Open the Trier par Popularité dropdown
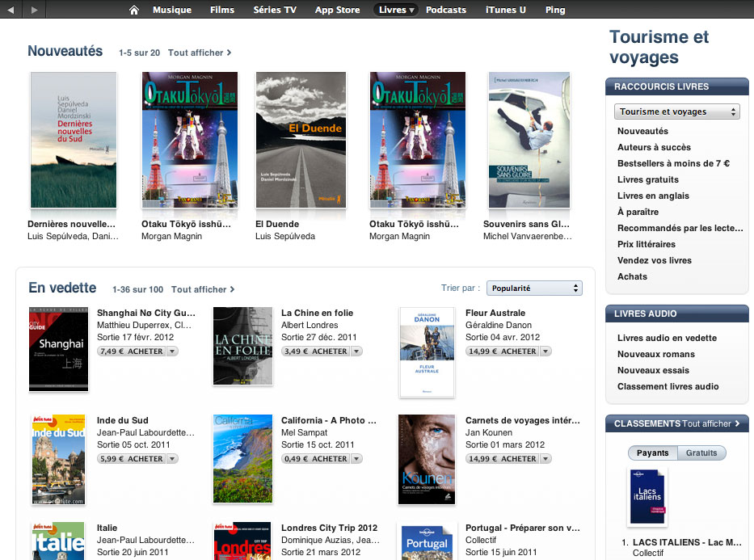754x560 pixels. tap(534, 288)
